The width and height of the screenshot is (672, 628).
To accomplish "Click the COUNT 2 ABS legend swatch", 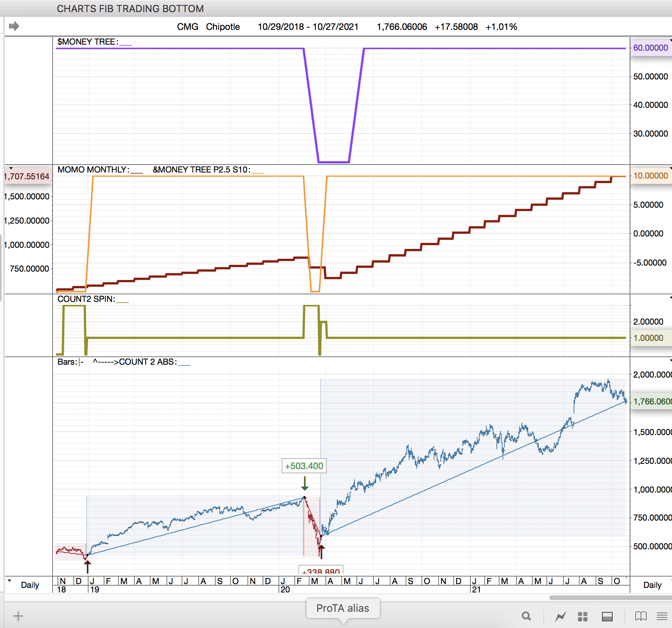I will click(184, 365).
